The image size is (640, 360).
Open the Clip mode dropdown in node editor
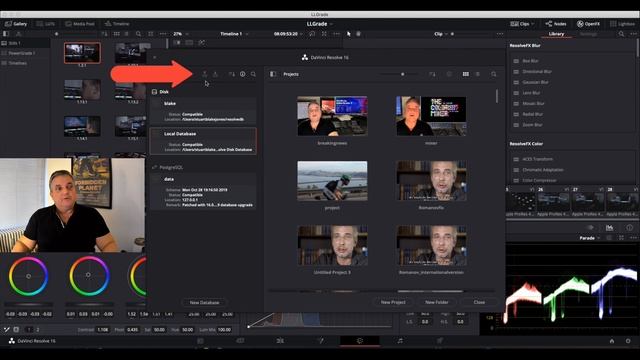[x=441, y=34]
